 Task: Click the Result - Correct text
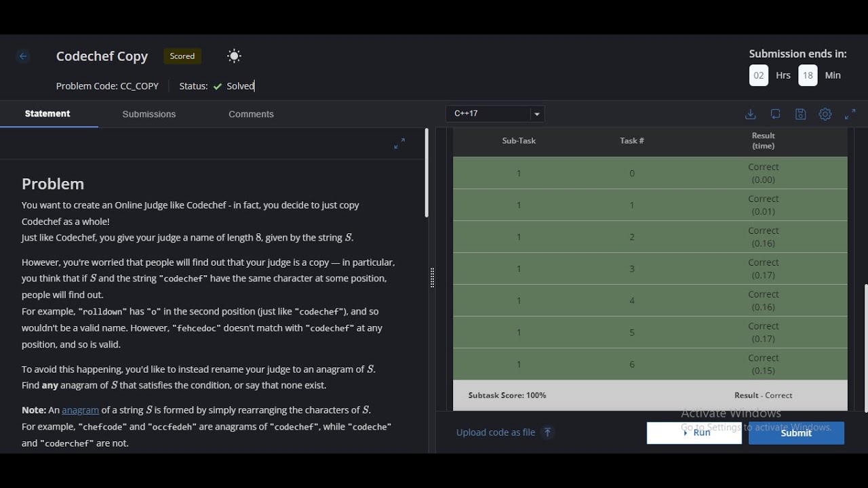(764, 395)
